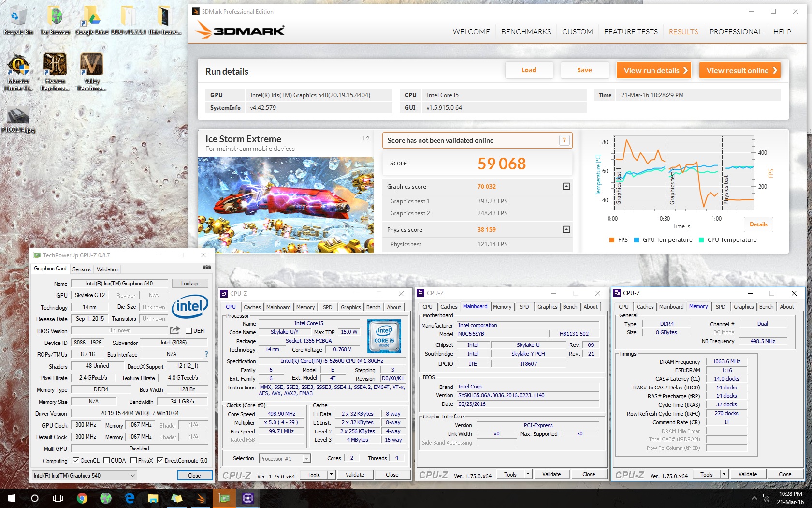
Task: Toggle the DirectCompute 5.0 checkbox
Action: pyautogui.click(x=160, y=461)
